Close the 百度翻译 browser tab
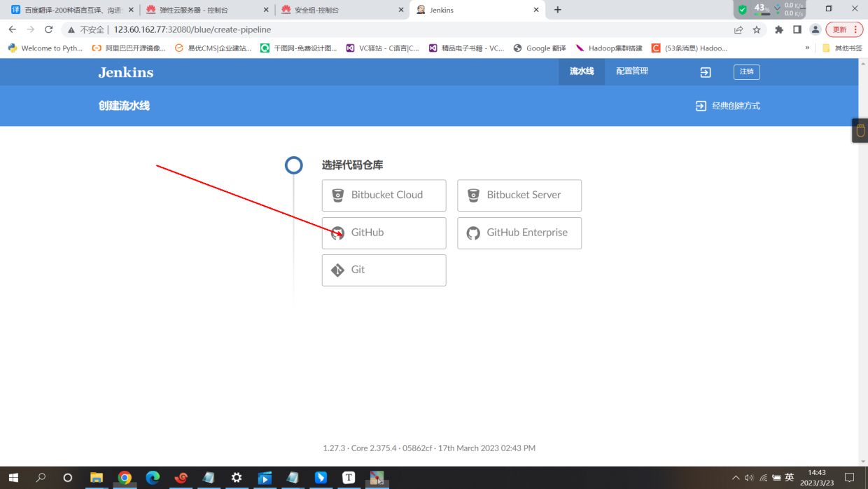 point(131,10)
